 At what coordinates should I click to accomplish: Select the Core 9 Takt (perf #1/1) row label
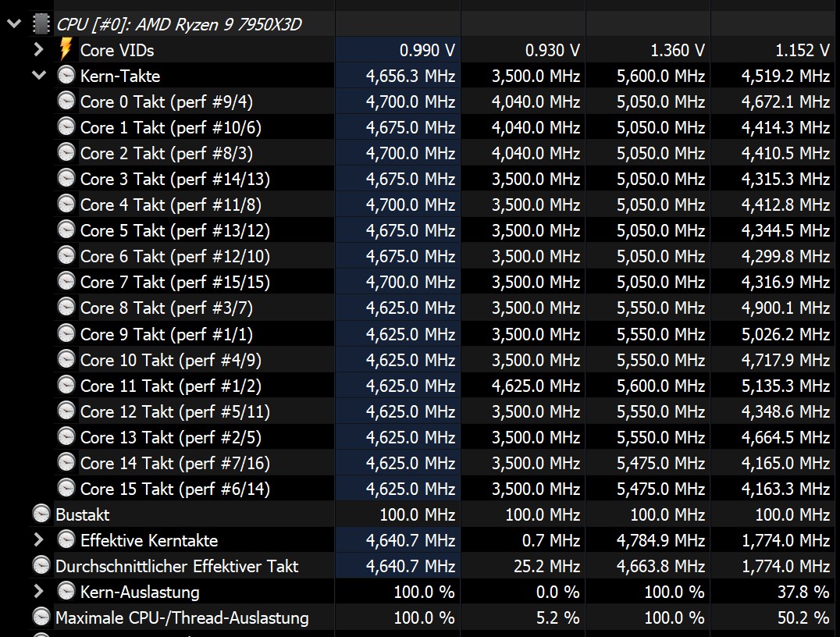166,334
